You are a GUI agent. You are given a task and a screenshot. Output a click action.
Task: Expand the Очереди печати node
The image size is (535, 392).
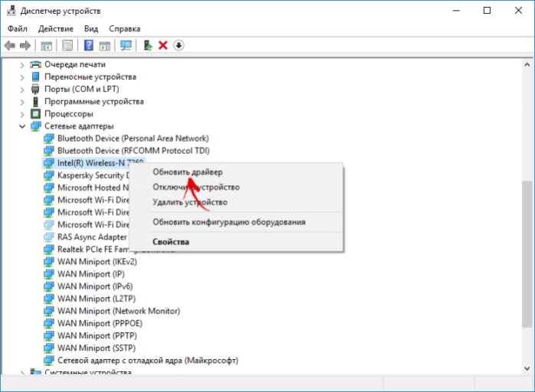click(22, 65)
